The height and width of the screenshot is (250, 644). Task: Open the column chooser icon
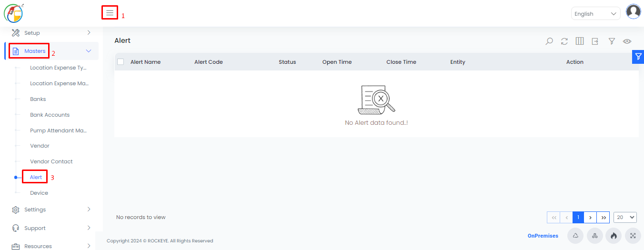click(580, 41)
